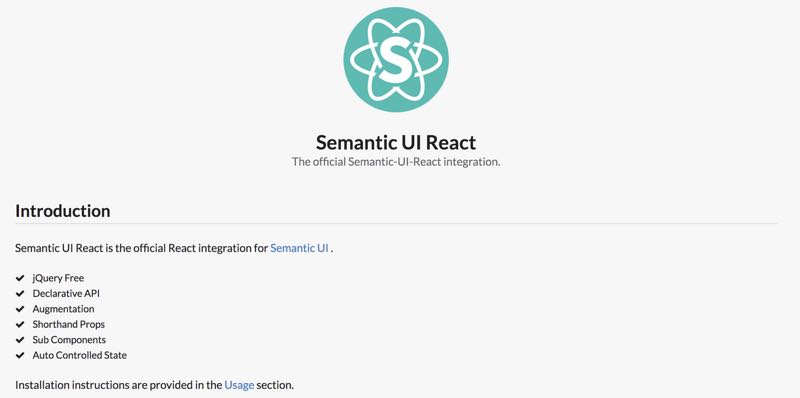Follow the Usage section link
The width and height of the screenshot is (800, 398).
pos(239,385)
